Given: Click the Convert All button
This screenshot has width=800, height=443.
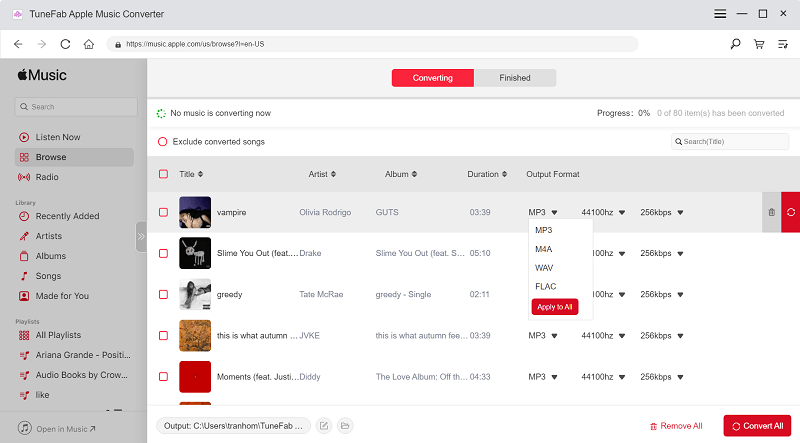Looking at the screenshot, I should [757, 426].
